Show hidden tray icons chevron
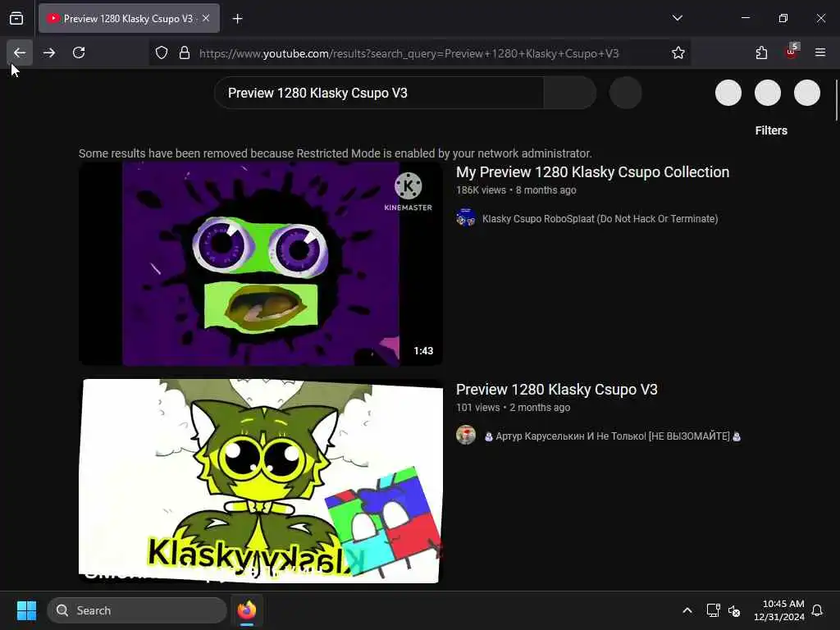 (x=687, y=610)
